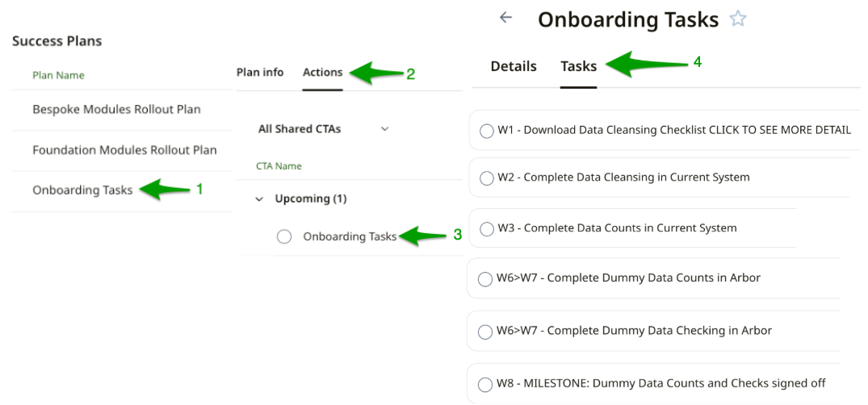868x405 pixels.
Task: Open the Actions tab
Action: tap(322, 73)
